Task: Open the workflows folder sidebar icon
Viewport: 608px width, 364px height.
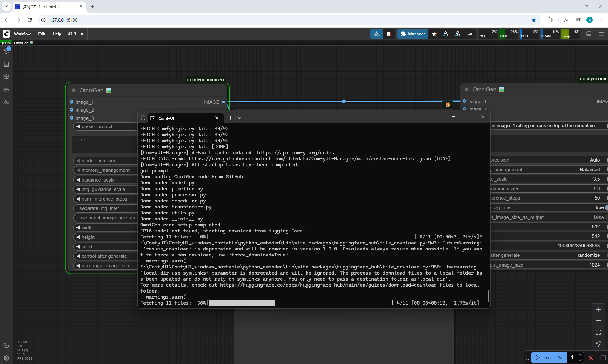Action: pos(6,89)
